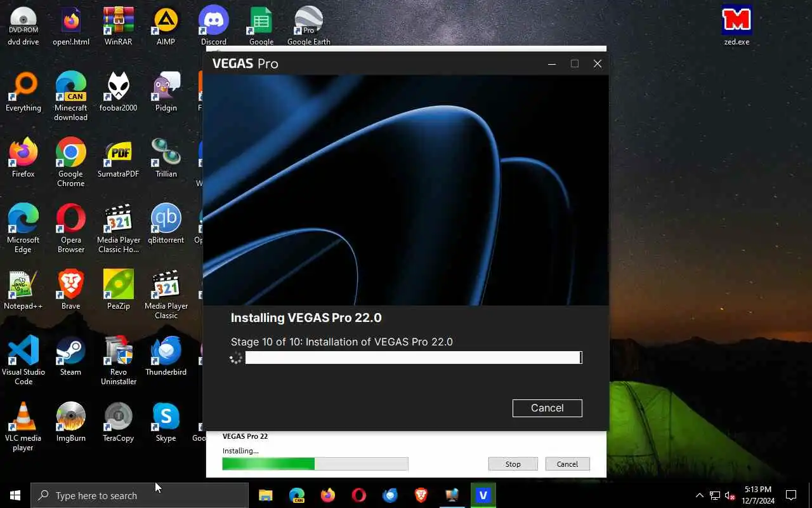Select the qBittorrent desktop shortcut

pos(166,225)
